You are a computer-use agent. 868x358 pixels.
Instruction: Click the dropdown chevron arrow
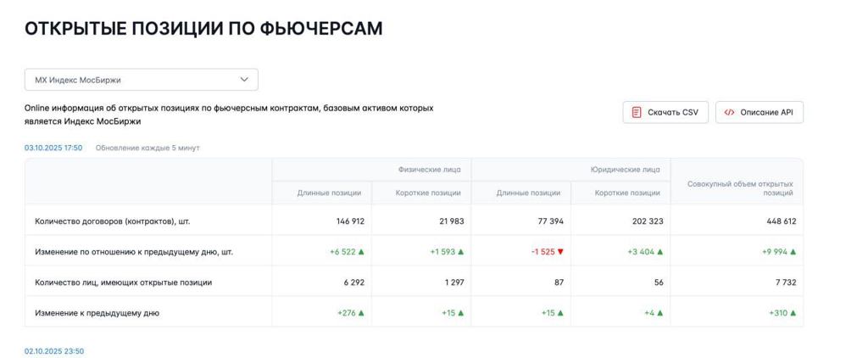click(244, 80)
